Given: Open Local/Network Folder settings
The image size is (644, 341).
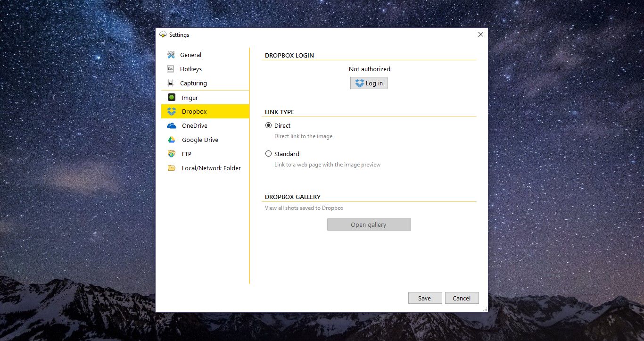Looking at the screenshot, I should coord(205,168).
